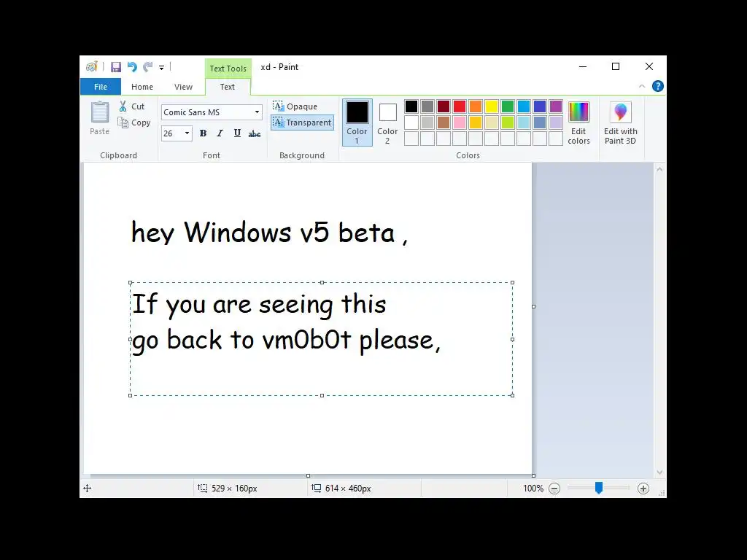Pick the orange color swatch
Screen dimensions: 747x560
click(476, 106)
